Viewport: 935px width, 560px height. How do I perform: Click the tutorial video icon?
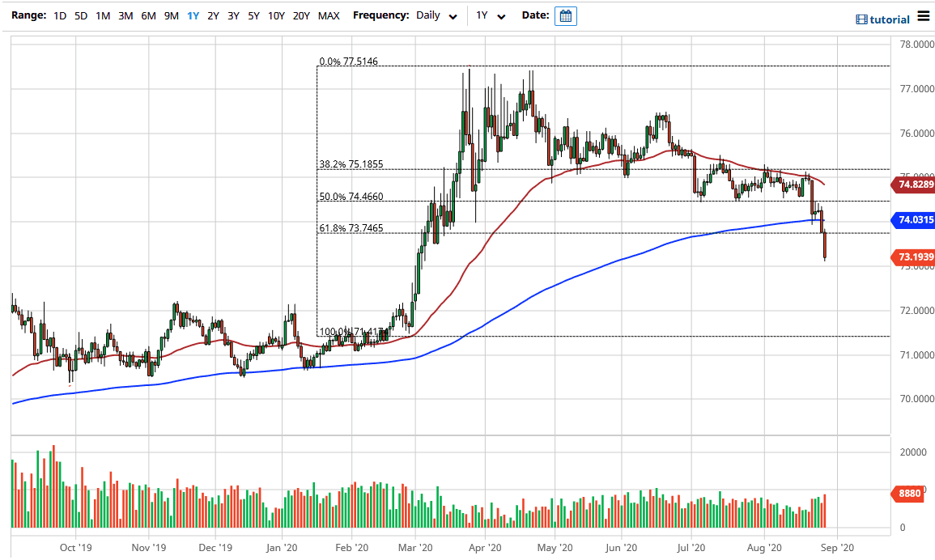coord(861,19)
